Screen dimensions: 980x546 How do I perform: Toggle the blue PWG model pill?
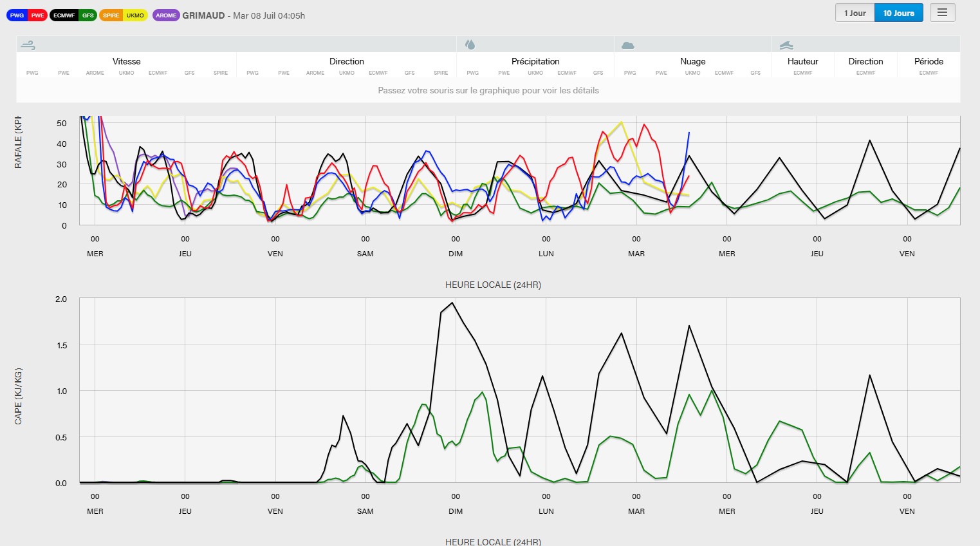(x=17, y=15)
